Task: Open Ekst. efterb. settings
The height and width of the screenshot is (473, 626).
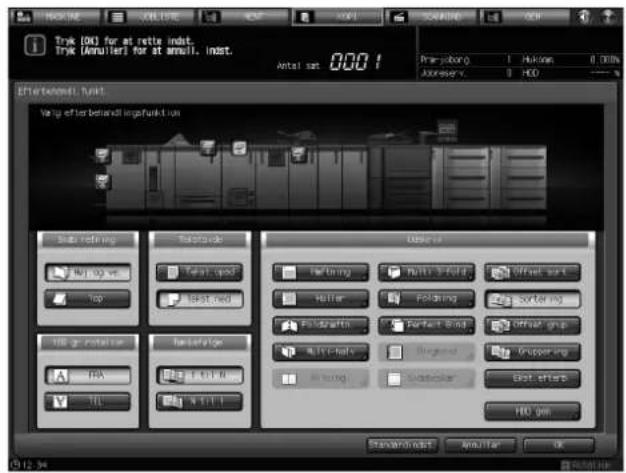Action: tap(533, 378)
